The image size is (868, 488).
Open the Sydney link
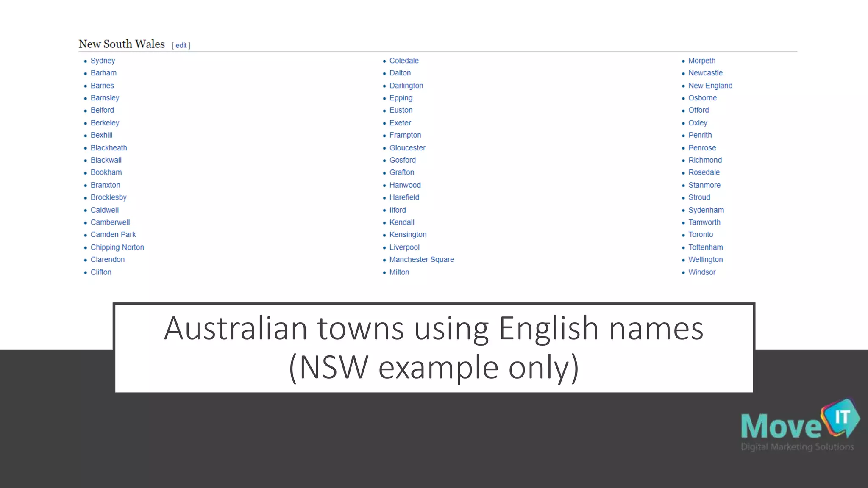(103, 61)
